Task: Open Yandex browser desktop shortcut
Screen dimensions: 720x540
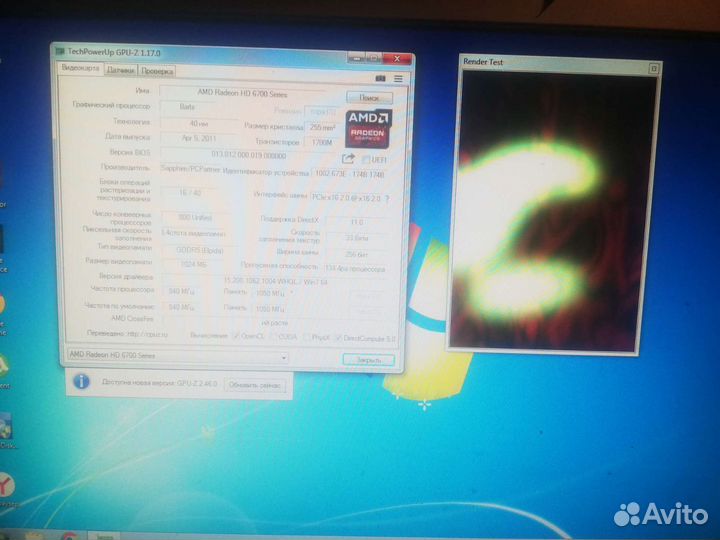Action: [6, 485]
